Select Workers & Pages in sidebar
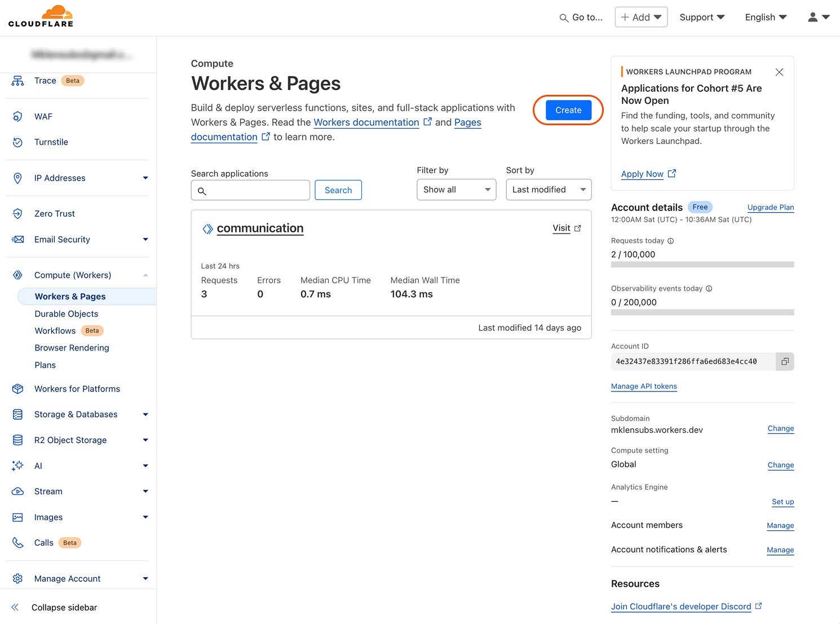This screenshot has height=624, width=840. [x=87, y=297]
